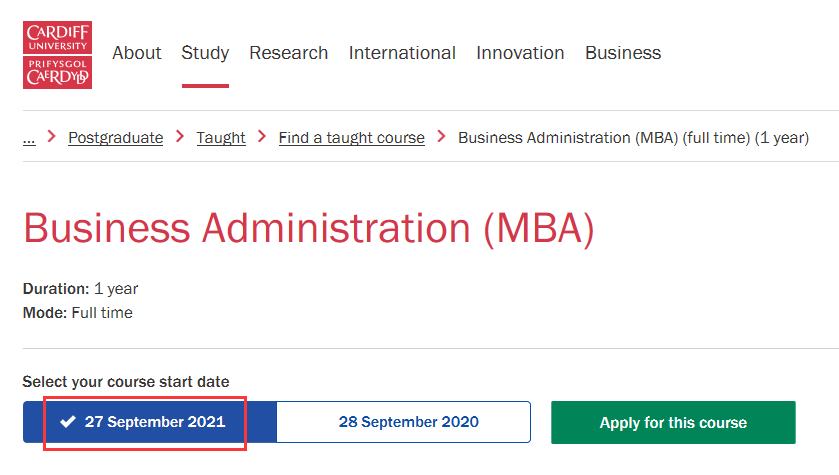Click the Cardiff University logo
This screenshot has height=475, width=839.
[x=57, y=55]
